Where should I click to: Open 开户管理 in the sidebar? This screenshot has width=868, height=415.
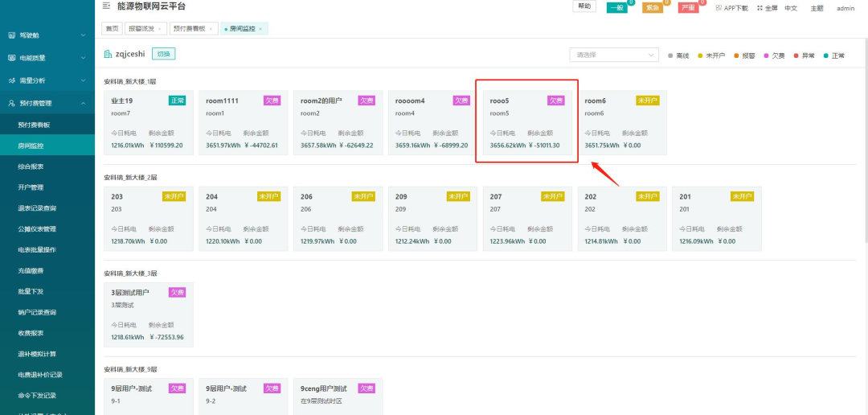pyautogui.click(x=47, y=187)
